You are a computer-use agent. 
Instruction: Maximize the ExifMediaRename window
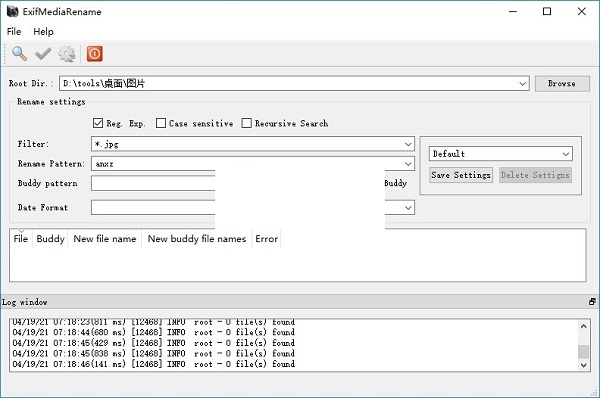pyautogui.click(x=547, y=11)
